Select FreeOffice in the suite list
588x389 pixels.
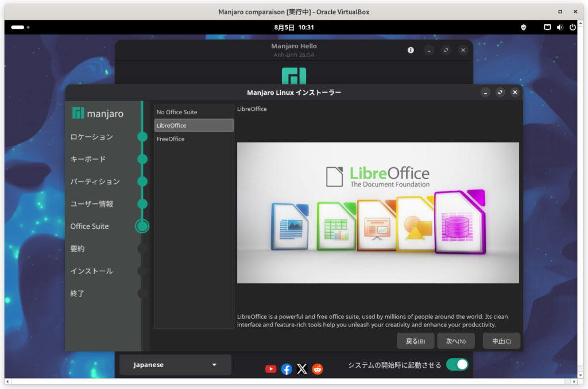[x=194, y=139]
